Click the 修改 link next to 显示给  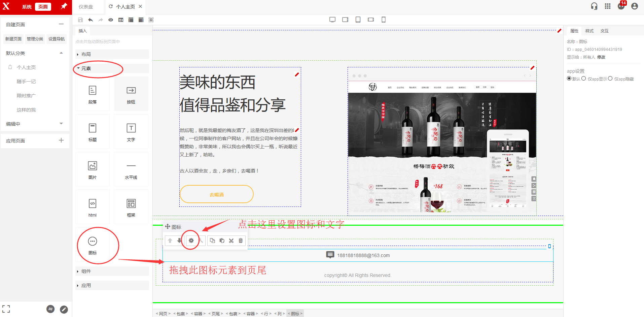[601, 57]
